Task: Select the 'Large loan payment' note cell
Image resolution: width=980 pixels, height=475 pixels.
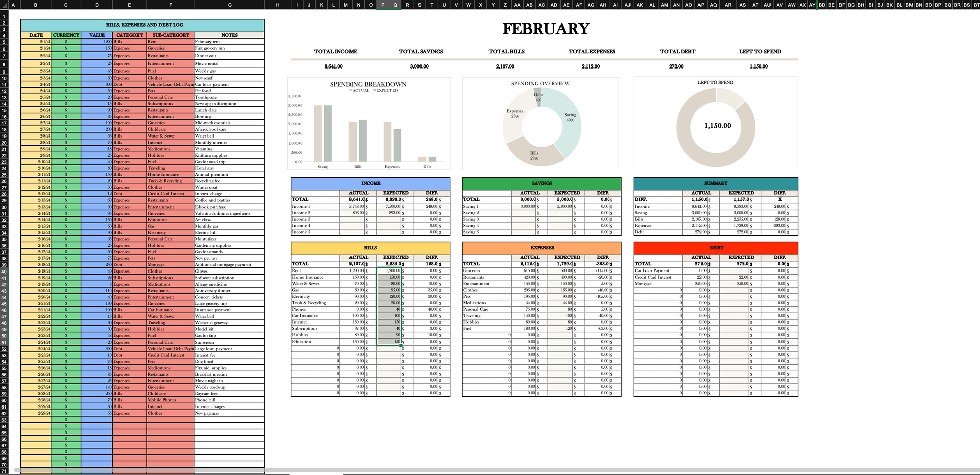Action: (x=229, y=349)
